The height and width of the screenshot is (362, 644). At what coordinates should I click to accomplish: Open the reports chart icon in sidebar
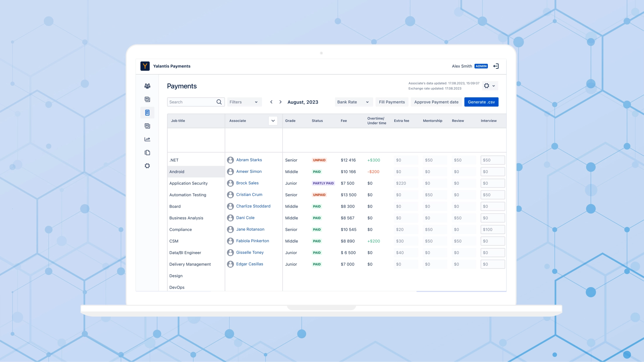(147, 139)
